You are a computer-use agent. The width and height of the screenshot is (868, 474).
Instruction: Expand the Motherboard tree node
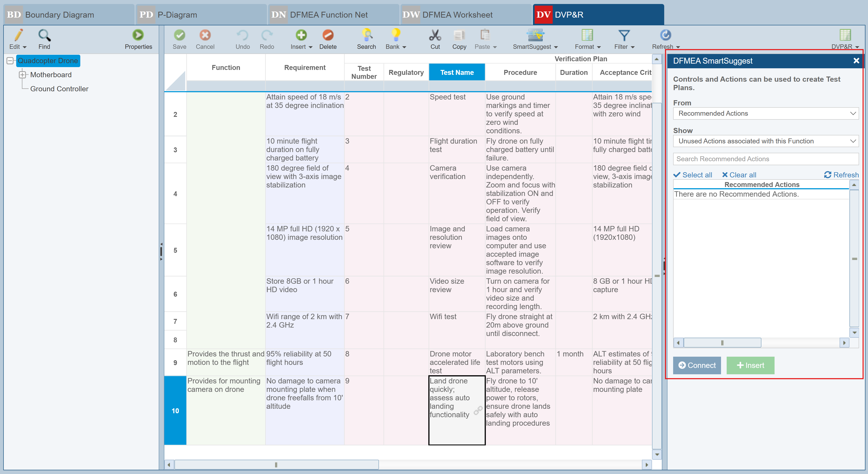point(22,75)
